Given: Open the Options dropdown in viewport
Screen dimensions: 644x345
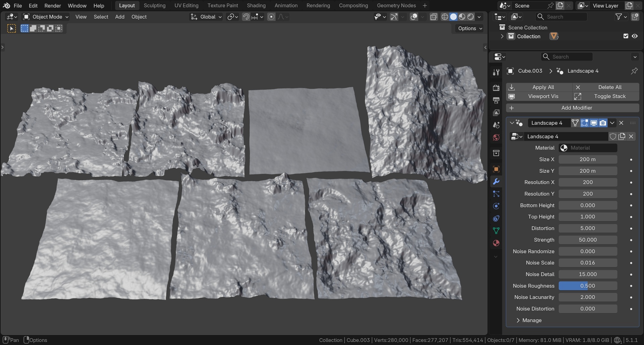Looking at the screenshot, I should [470, 28].
